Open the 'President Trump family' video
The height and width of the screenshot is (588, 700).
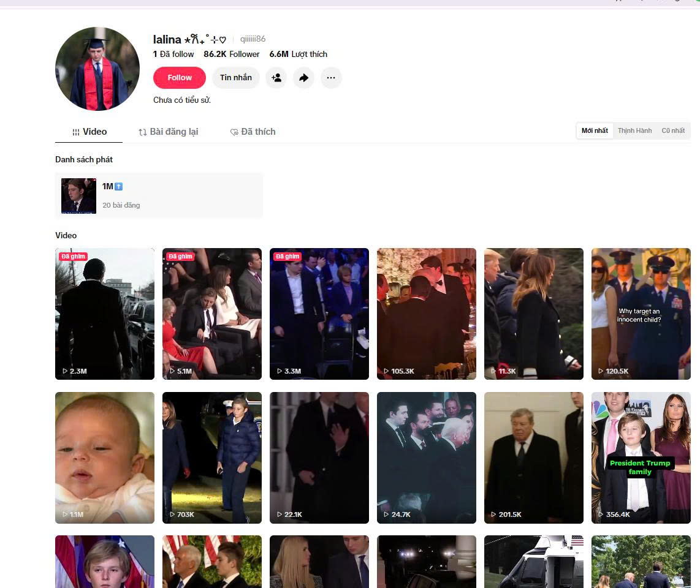point(641,458)
